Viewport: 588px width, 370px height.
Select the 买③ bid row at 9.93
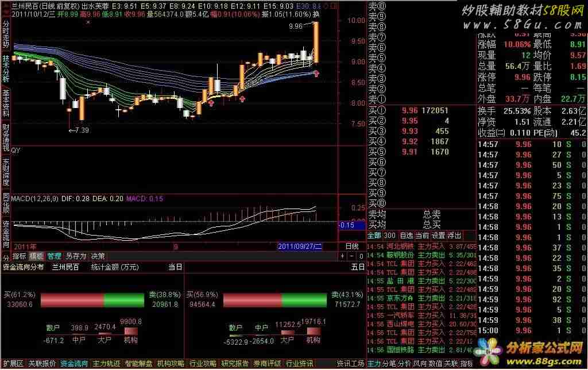(x=408, y=131)
